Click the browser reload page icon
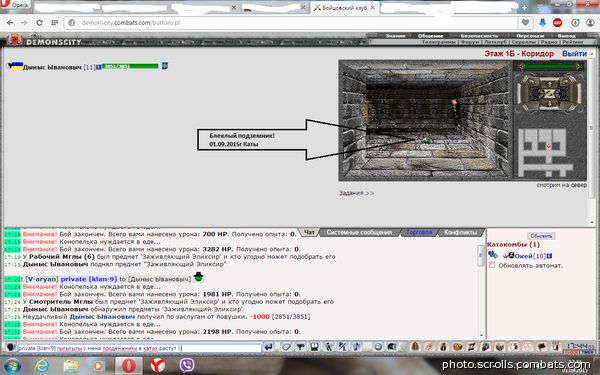The width and height of the screenshot is (600, 375). 39,23
